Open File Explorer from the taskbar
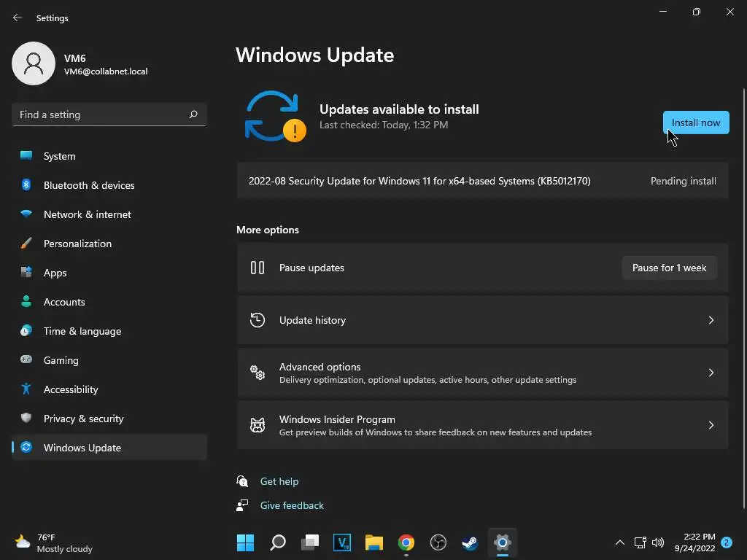The image size is (747, 560). 374,542
